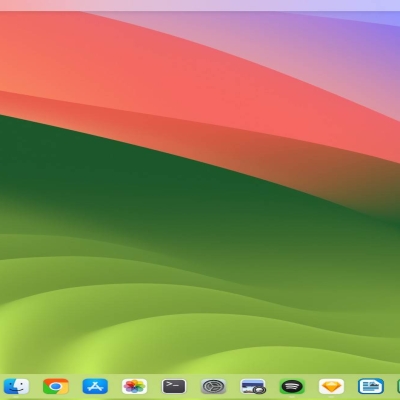Open the blue document-layout app icon in Dock
400x400 pixels.
pos(371,387)
